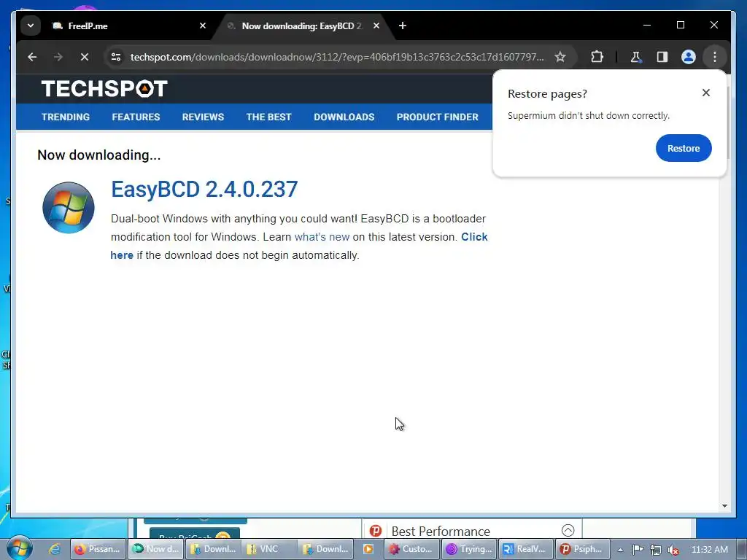This screenshot has width=747, height=560.
Task: Select the Now downloading EasyBCD tab
Action: tap(302, 26)
